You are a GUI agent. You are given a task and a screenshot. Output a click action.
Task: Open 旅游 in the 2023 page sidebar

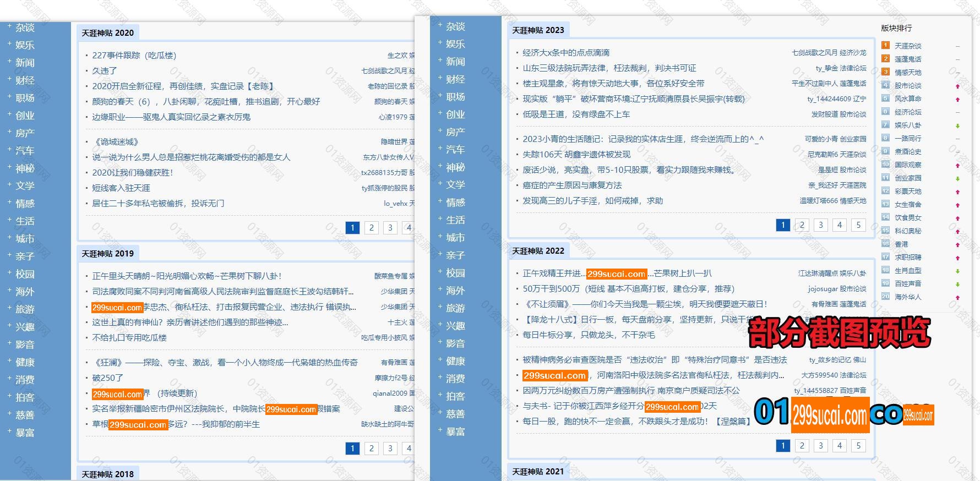click(x=455, y=308)
